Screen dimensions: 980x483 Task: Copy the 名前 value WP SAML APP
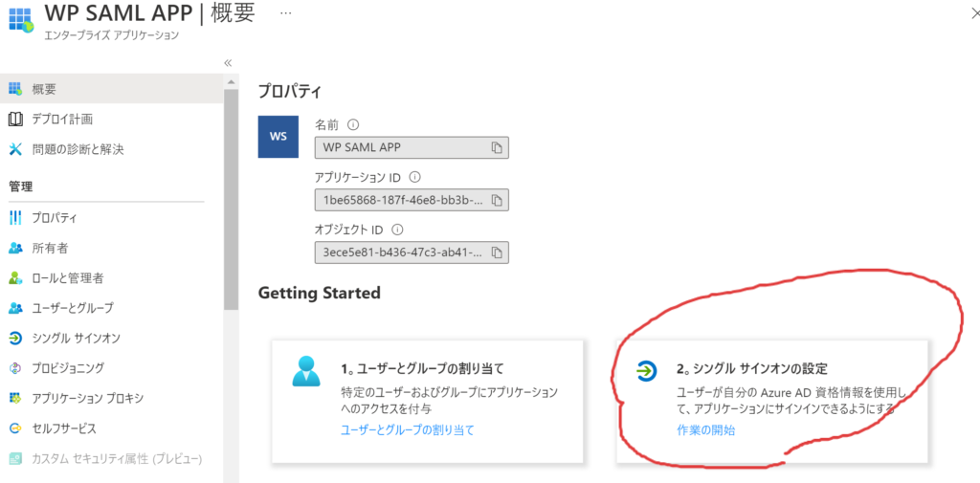tap(497, 148)
